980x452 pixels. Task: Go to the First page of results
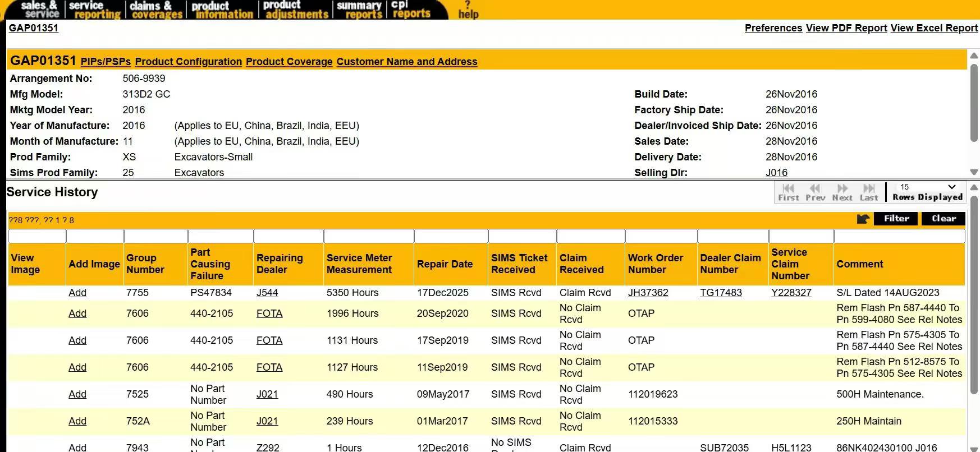(x=788, y=192)
